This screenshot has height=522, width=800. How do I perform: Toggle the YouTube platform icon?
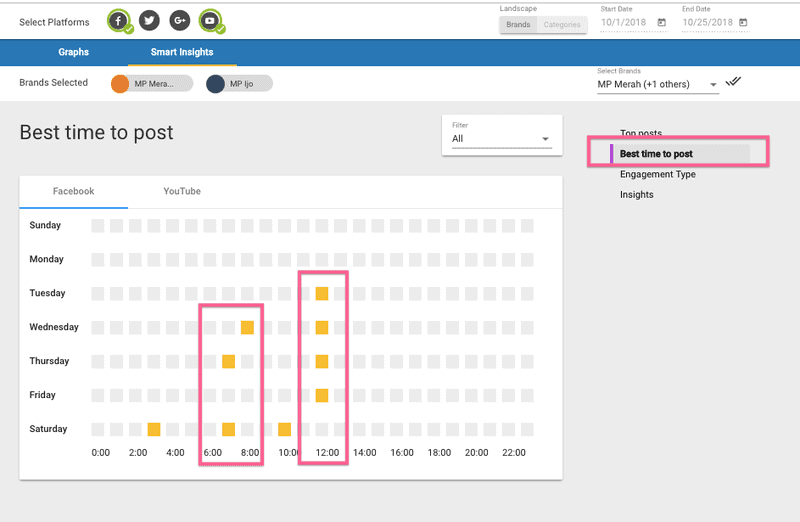click(210, 20)
